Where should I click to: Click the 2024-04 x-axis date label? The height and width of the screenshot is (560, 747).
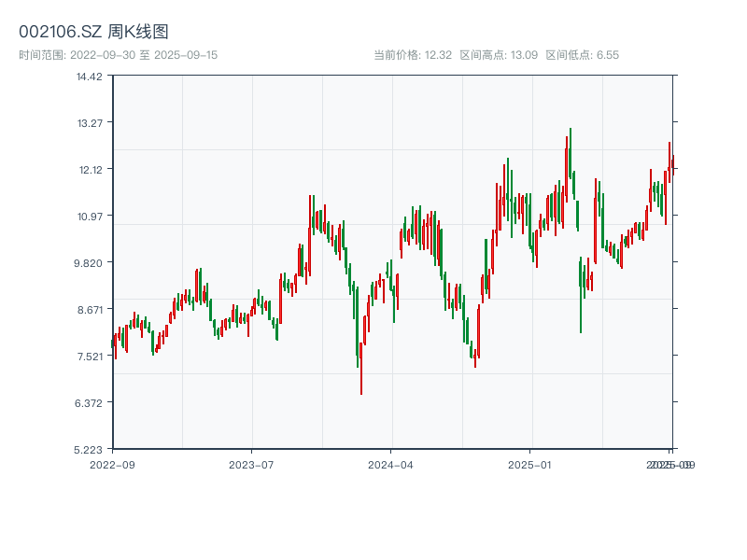tap(390, 464)
